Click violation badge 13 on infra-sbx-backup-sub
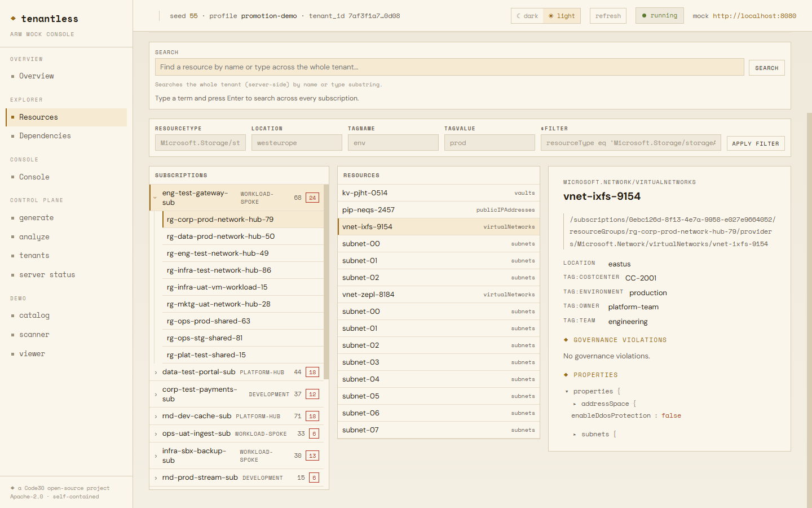812x508 pixels. [312, 456]
